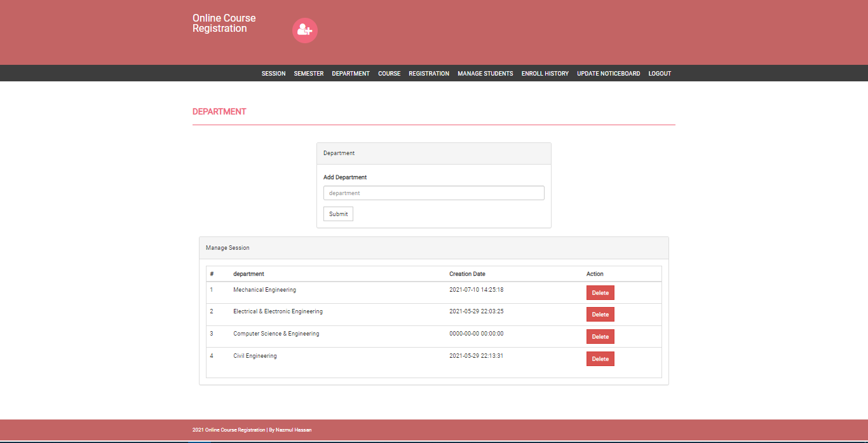The width and height of the screenshot is (868, 443).
Task: Click the DEPARTMENT page heading
Action: [x=219, y=111]
